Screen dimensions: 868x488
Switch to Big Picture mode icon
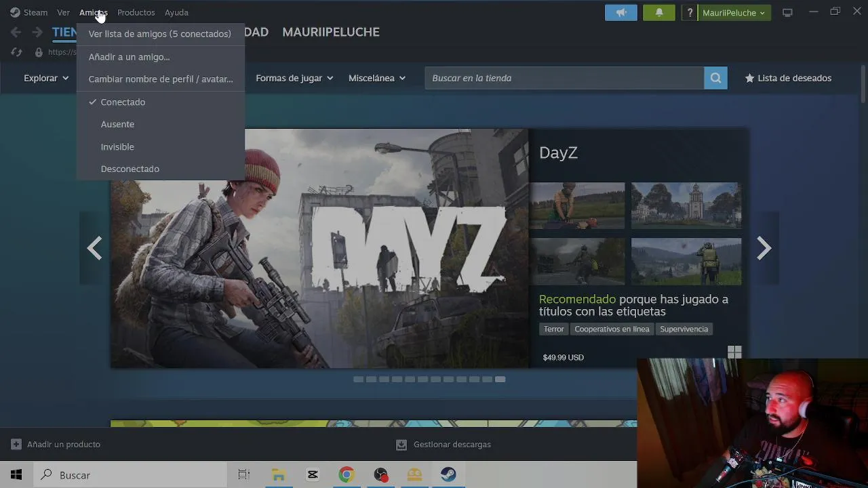(x=787, y=12)
